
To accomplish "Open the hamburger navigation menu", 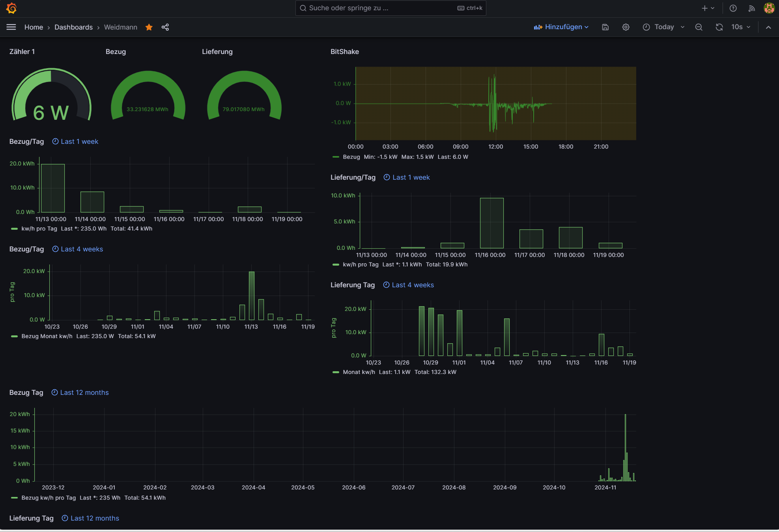I will pyautogui.click(x=11, y=27).
